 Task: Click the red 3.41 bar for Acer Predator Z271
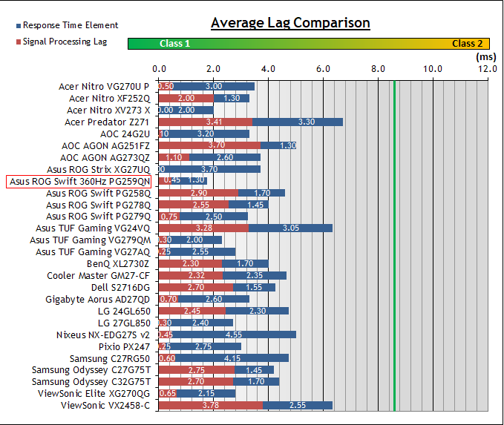(206, 122)
